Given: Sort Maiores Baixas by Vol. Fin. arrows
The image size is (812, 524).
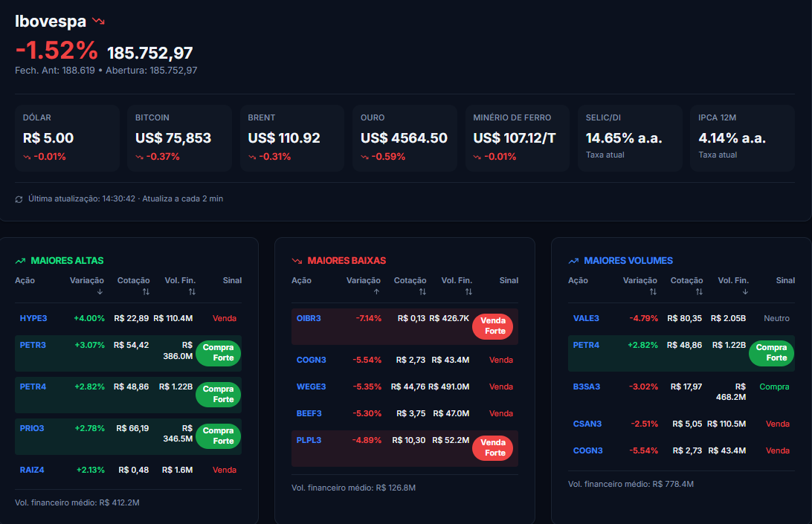Looking at the screenshot, I should (468, 292).
